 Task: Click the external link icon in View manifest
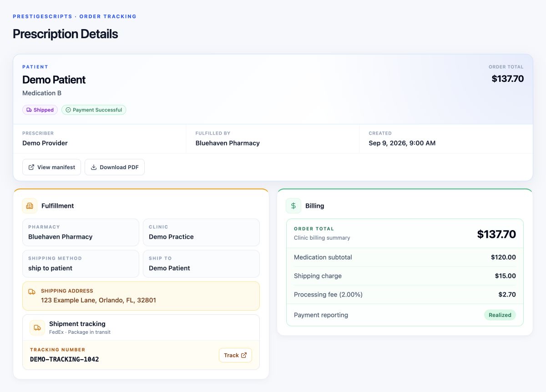31,167
